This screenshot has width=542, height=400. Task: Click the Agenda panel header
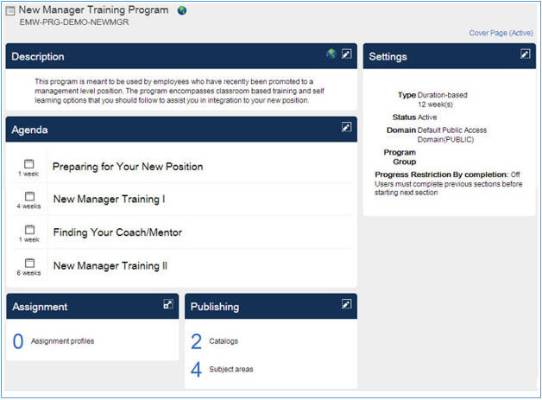[x=181, y=129]
